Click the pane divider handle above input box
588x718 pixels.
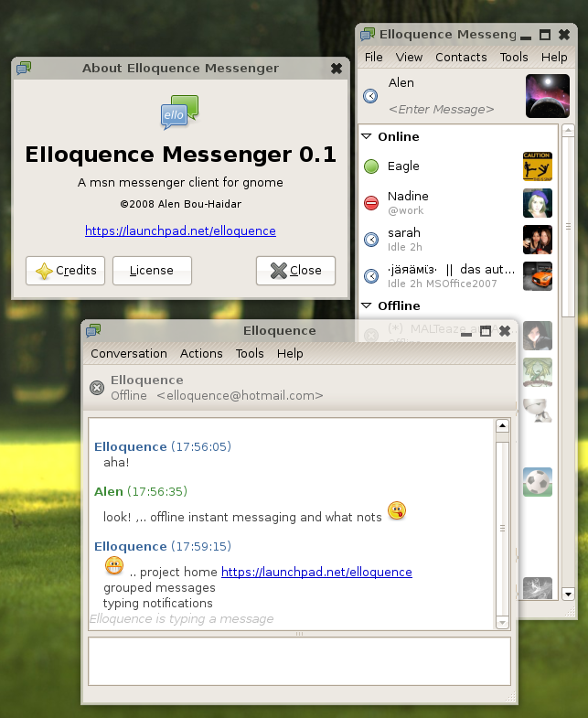coord(300,634)
